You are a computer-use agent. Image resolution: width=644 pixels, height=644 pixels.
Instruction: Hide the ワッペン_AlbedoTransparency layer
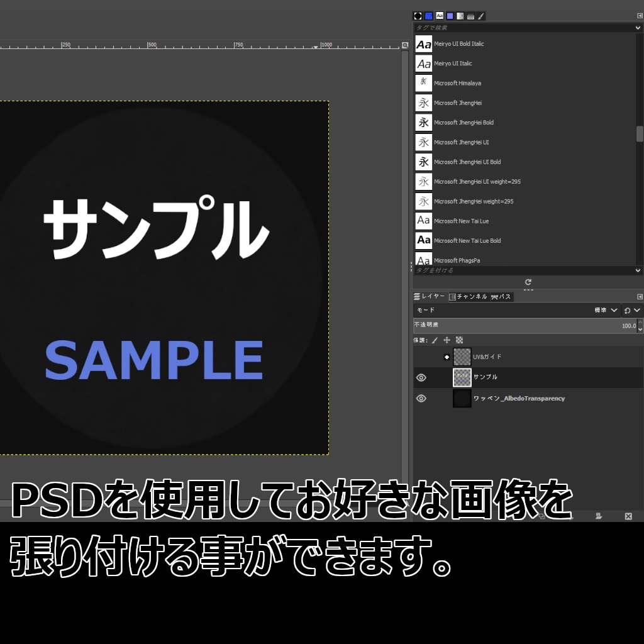click(421, 398)
